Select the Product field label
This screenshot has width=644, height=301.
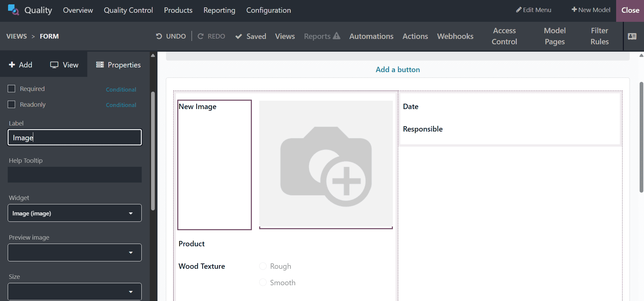191,244
